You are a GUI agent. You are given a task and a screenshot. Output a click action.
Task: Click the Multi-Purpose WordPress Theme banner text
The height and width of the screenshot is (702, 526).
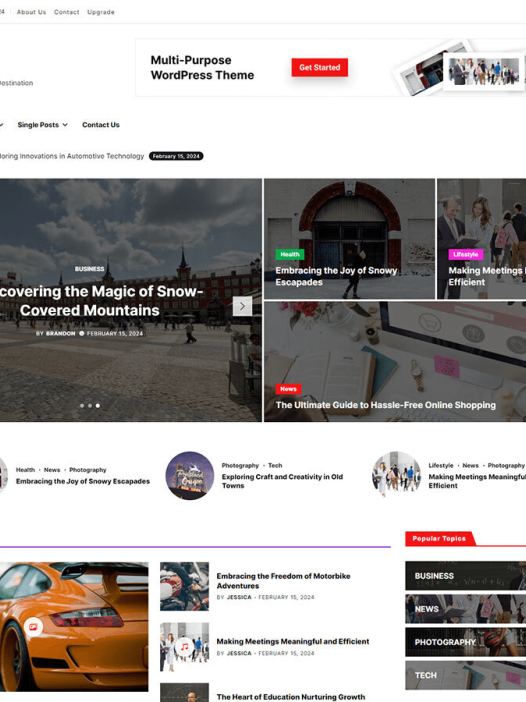point(202,68)
